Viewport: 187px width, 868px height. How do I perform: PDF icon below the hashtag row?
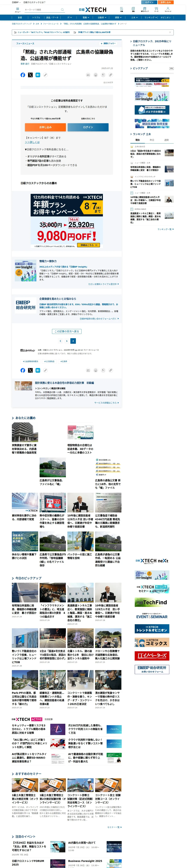[103, 370]
